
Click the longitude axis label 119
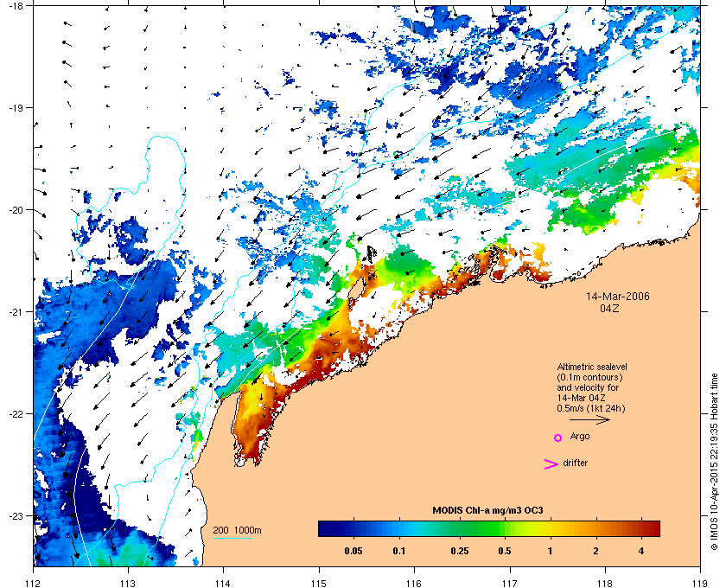click(x=700, y=583)
